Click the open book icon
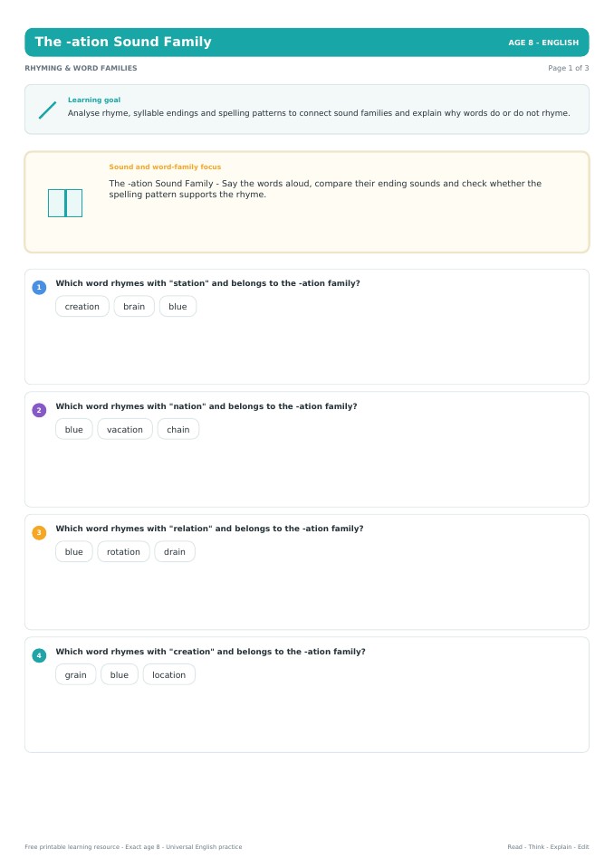Screen dimensions: 614x868 click(x=65, y=203)
